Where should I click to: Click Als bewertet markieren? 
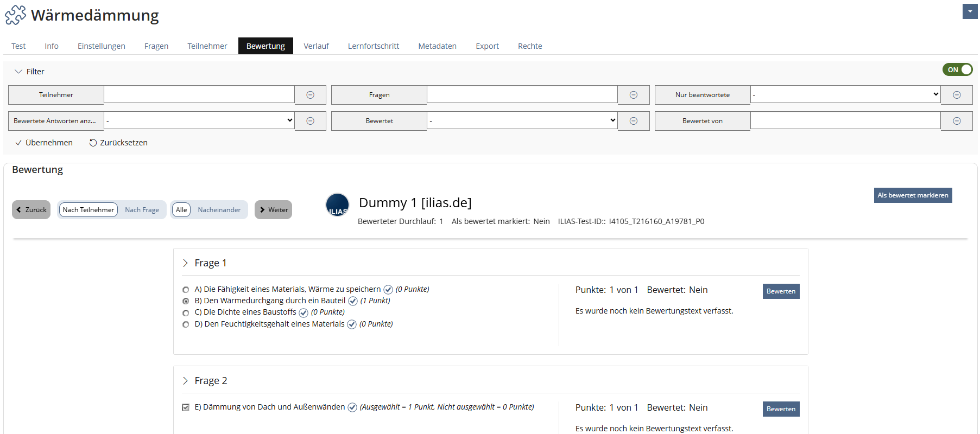(913, 195)
